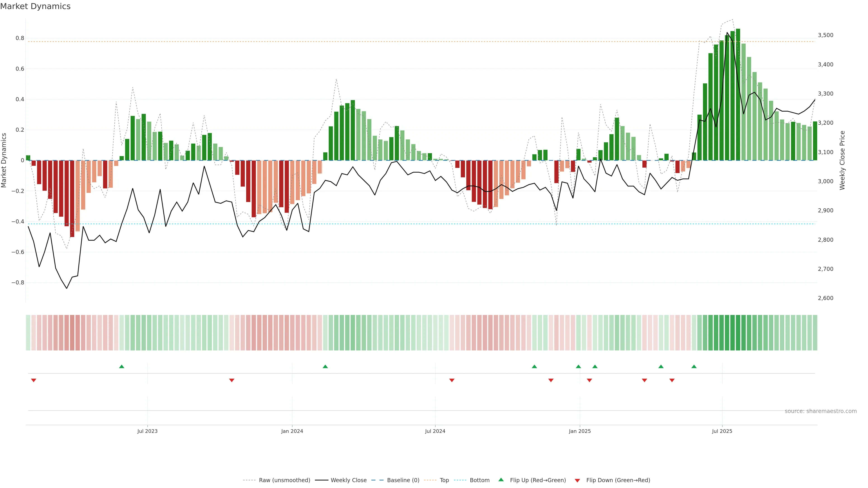The image size is (868, 488).
Task: Click the last green flip-up marker before Jul 2025
Action: pyautogui.click(x=694, y=366)
